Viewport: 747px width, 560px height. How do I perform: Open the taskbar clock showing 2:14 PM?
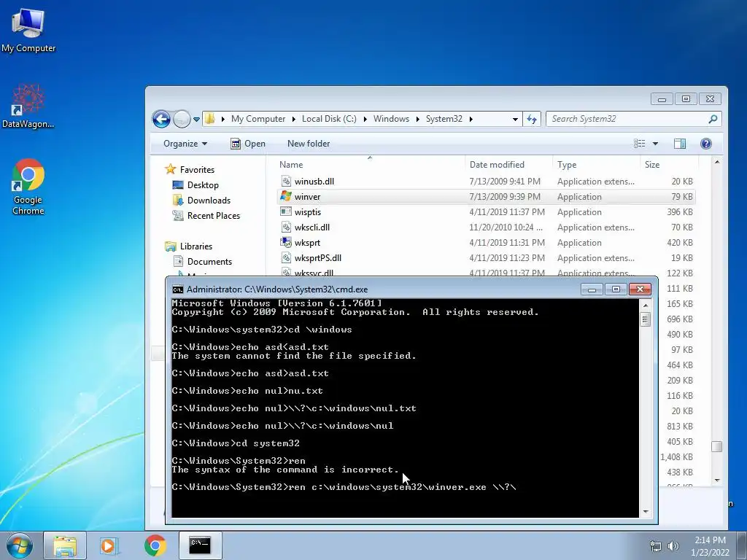click(710, 546)
